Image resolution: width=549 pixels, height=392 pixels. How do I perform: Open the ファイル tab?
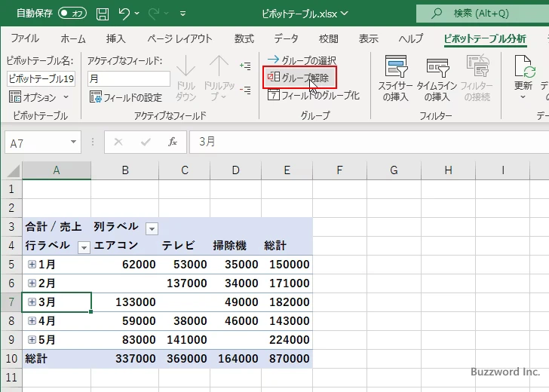pos(25,38)
